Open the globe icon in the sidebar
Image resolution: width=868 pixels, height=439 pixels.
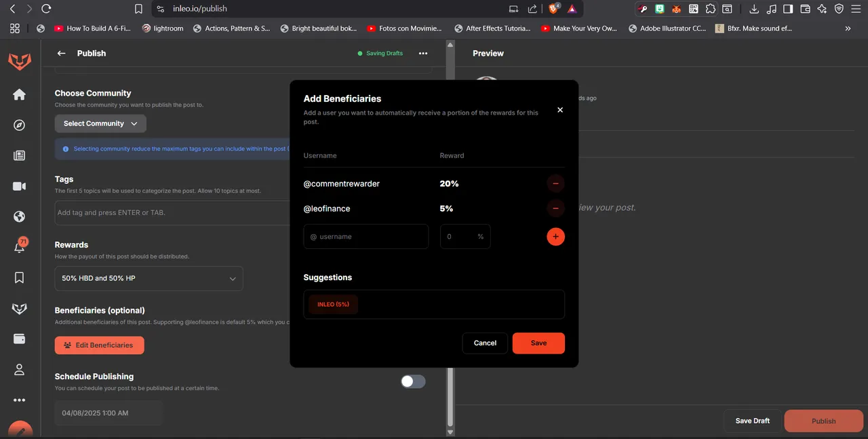pyautogui.click(x=19, y=216)
